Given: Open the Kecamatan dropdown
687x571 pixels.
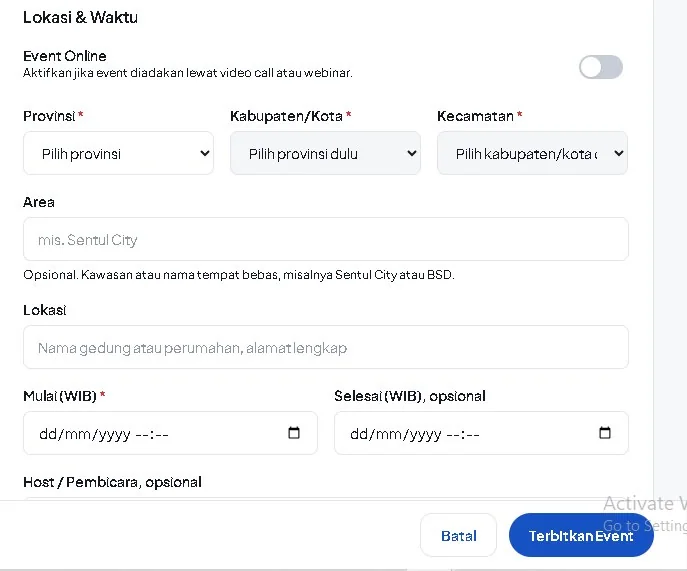Looking at the screenshot, I should pyautogui.click(x=532, y=153).
